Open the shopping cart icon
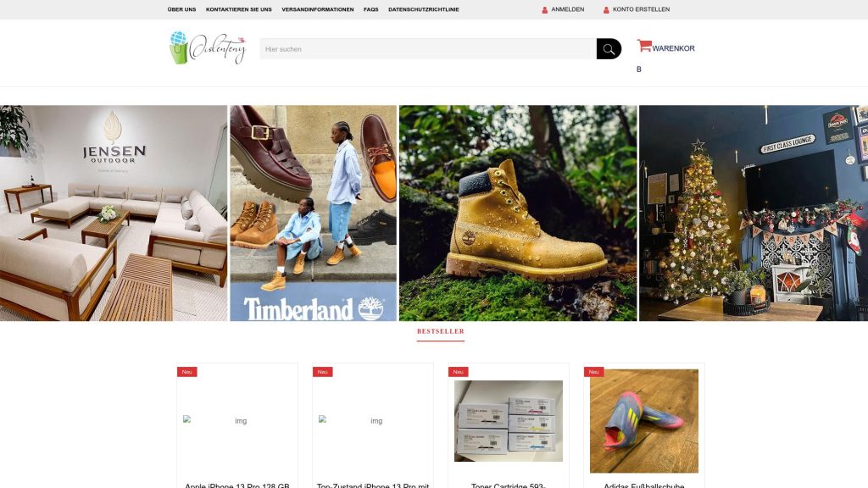Screen dimensions: 868x488 tap(644, 46)
